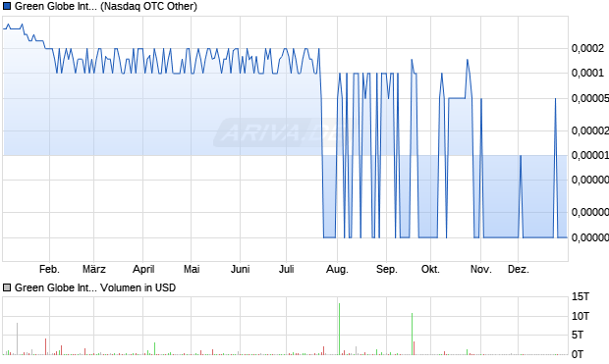Click the gray legend square beside Volumen in USD

point(7,287)
